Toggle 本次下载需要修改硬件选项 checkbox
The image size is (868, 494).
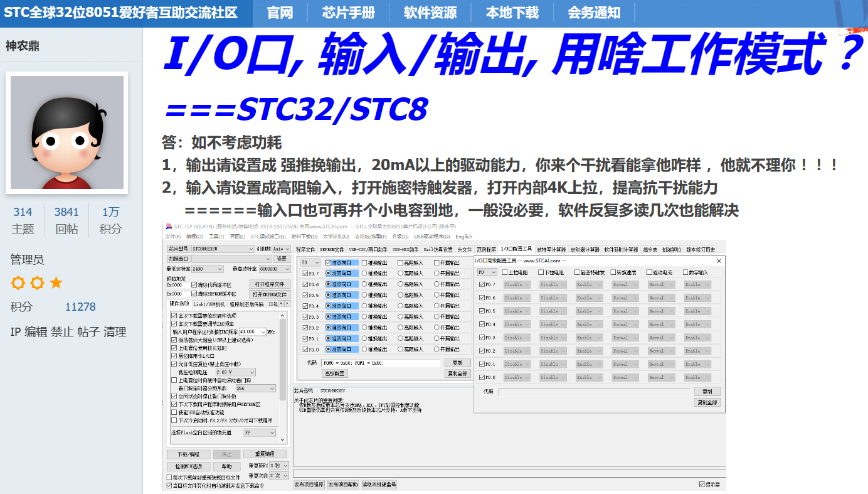coord(174,315)
